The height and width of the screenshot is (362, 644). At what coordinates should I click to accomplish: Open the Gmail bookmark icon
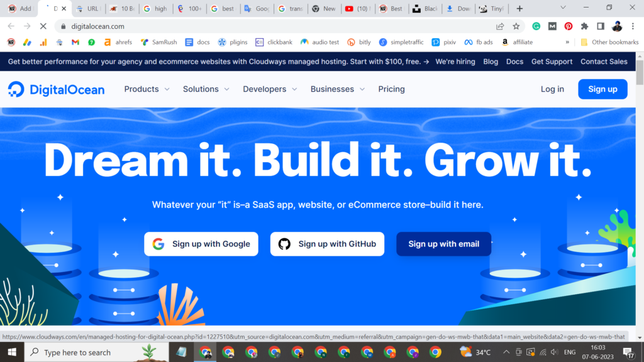[75, 42]
